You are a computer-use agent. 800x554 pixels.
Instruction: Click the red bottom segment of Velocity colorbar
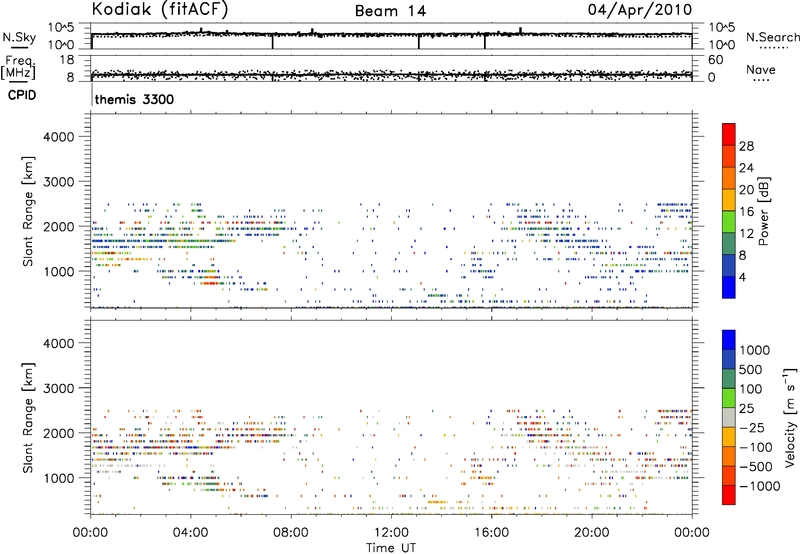(x=729, y=495)
